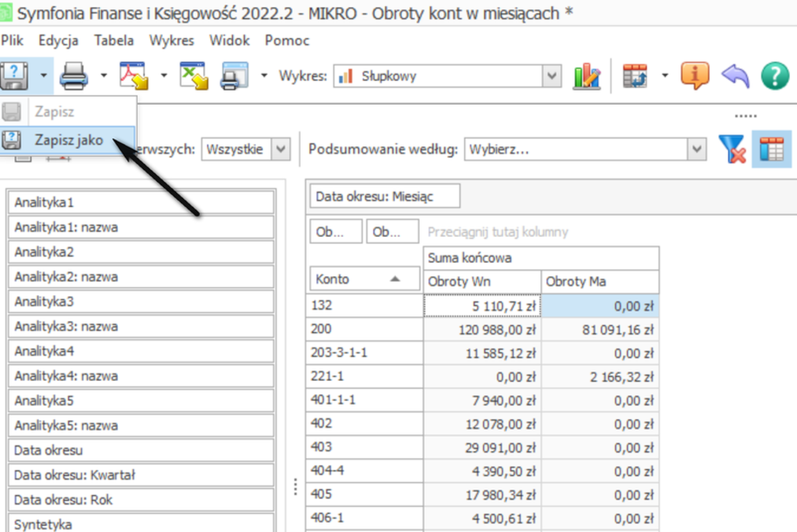Click the printer icon
This screenshot has height=532, width=797.
click(74, 76)
